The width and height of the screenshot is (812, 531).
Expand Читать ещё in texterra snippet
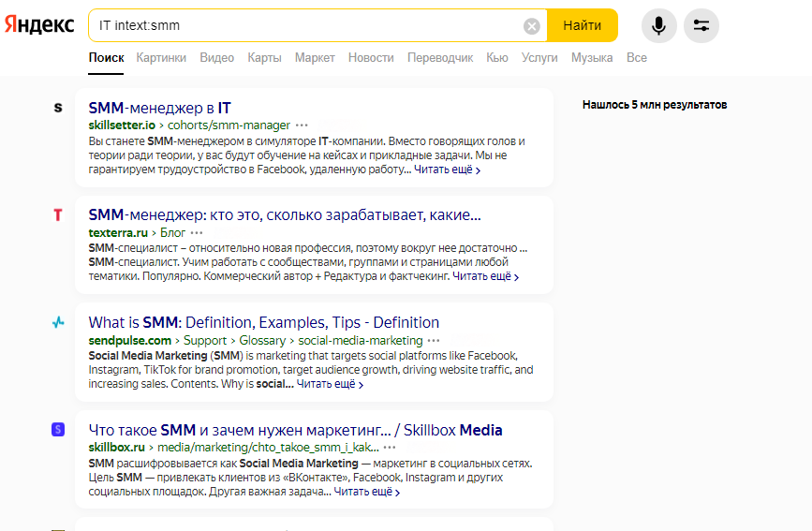click(x=486, y=276)
